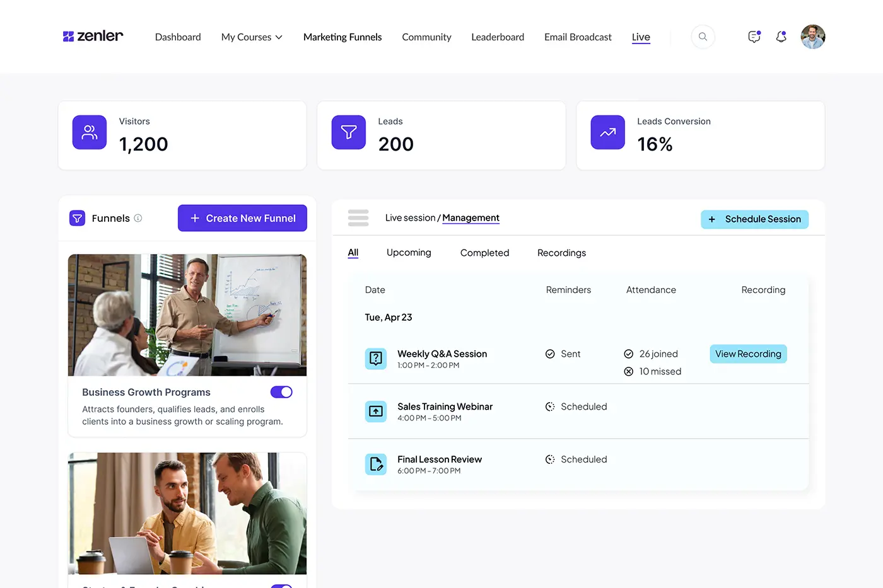Screen dimensions: 883x588
Task: Go to Dashboard
Action: (x=178, y=37)
